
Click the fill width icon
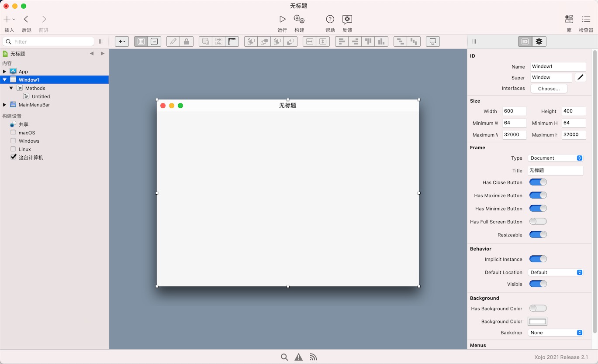[310, 41]
